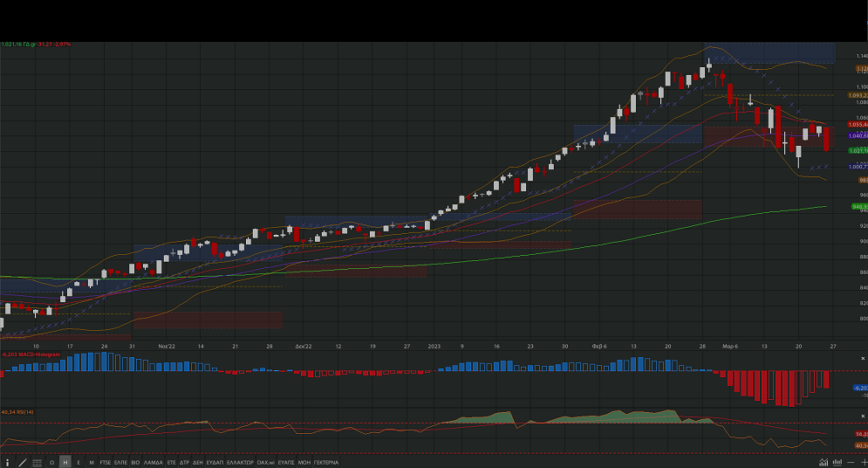Select the highlighted H timeframe button
This screenshot has height=468, width=868.
coord(65,463)
